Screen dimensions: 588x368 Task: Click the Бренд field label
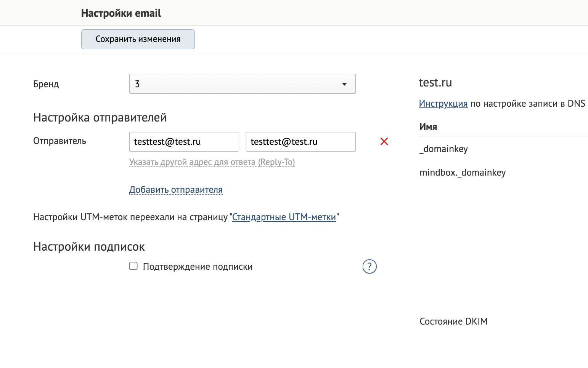coord(46,84)
